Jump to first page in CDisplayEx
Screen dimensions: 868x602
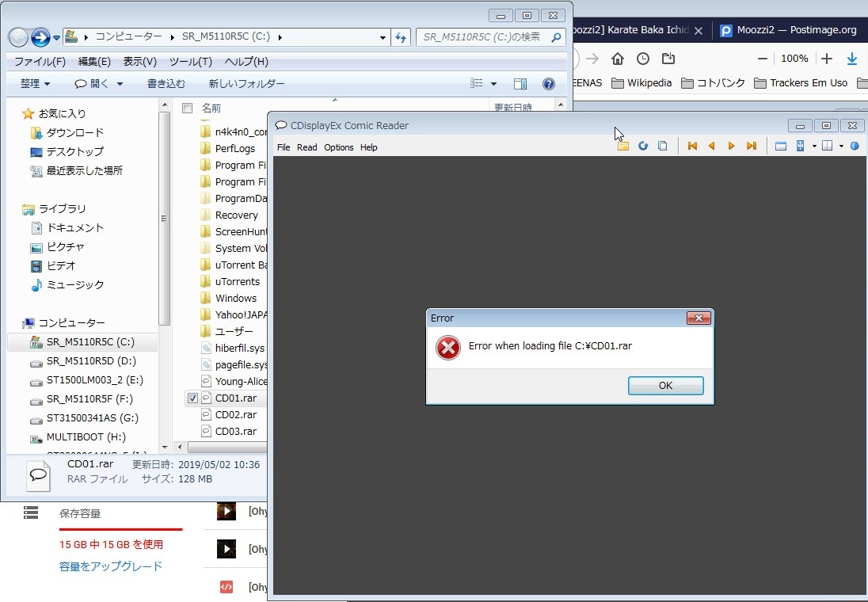click(x=692, y=147)
